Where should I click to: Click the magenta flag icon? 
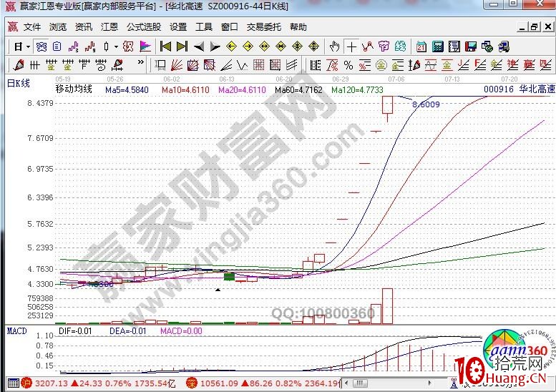click(145, 46)
